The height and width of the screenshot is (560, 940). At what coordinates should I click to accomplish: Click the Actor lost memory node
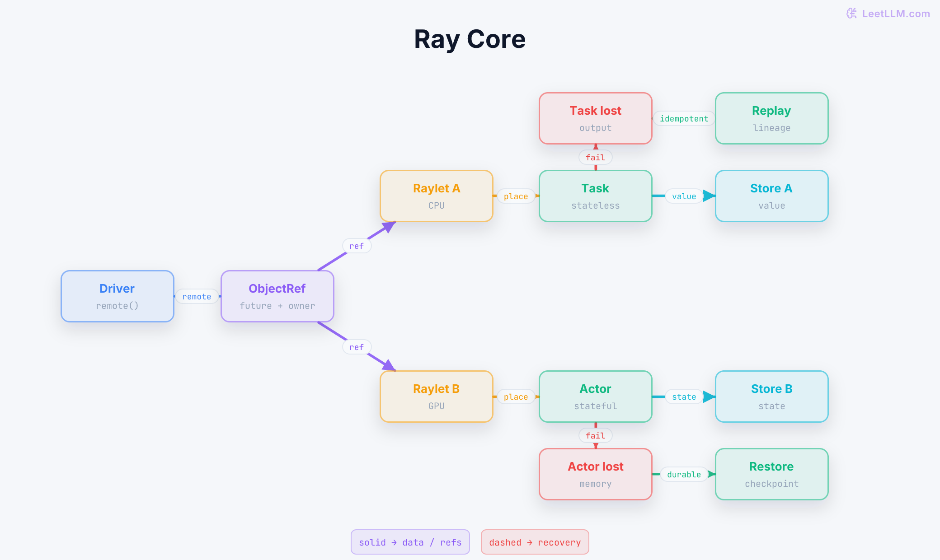click(x=596, y=474)
